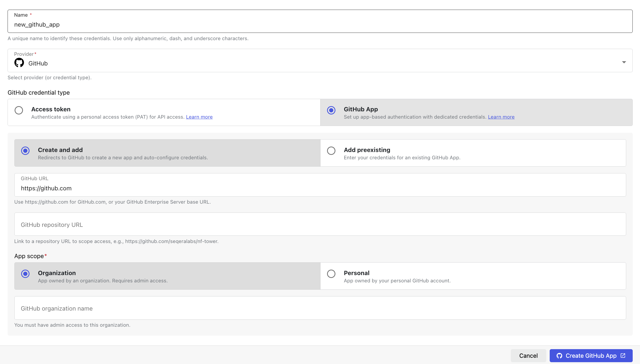Click the GitHub logo in the Provider field
Screen dimensions: 640x364
19,63
